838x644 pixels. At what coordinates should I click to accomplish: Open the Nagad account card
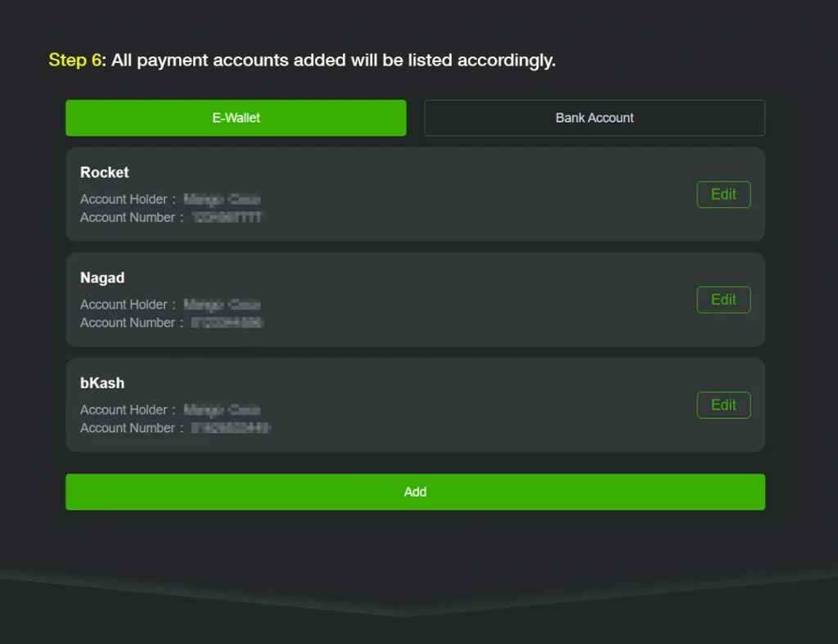pyautogui.click(x=415, y=299)
